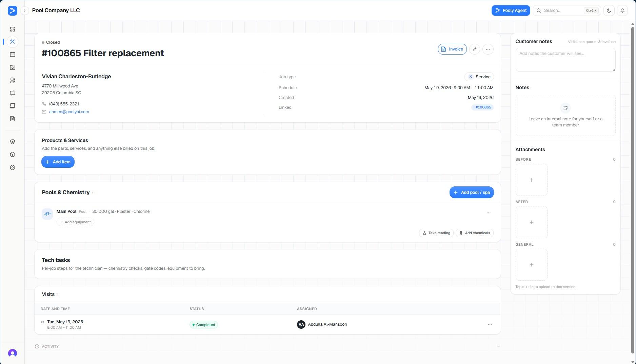This screenshot has width=636, height=364.
Task: Upload an After attachment via plus tile
Action: pos(532,222)
